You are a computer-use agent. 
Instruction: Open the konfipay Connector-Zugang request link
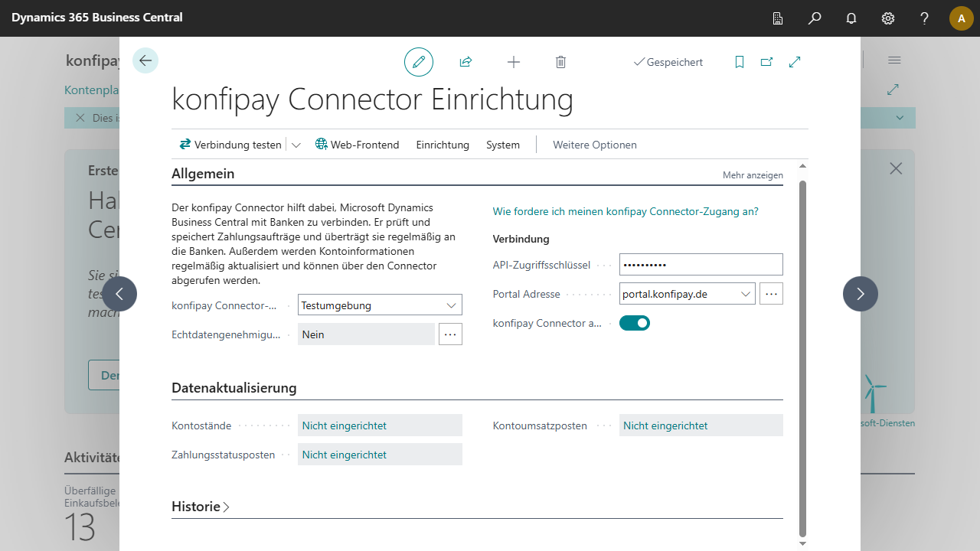626,211
